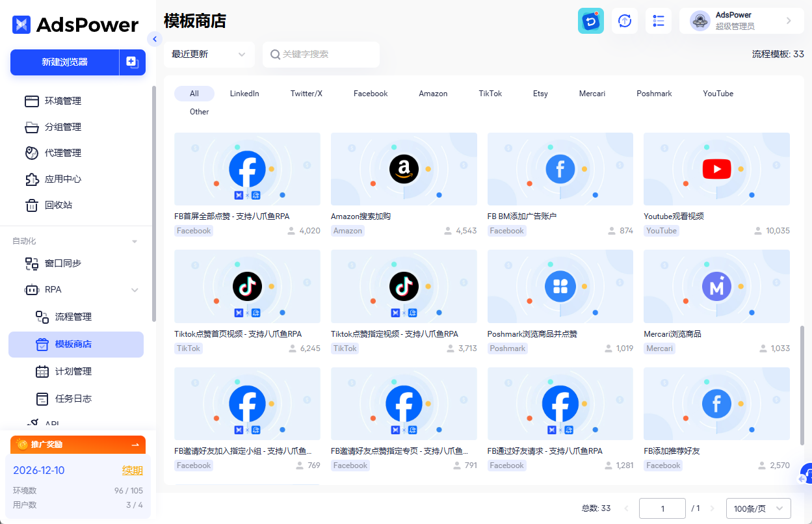Click the next page arrow
Viewport: 812px width, 524px height.
coord(712,508)
